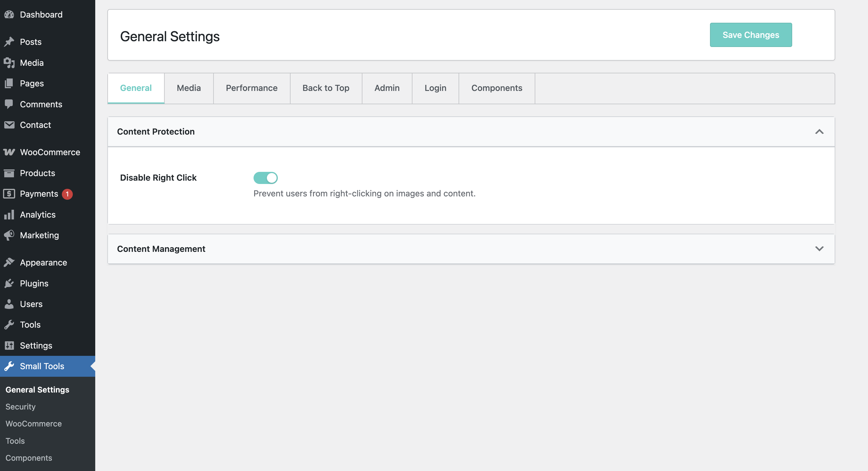Open the Back to Top tab
868x471 pixels.
325,88
